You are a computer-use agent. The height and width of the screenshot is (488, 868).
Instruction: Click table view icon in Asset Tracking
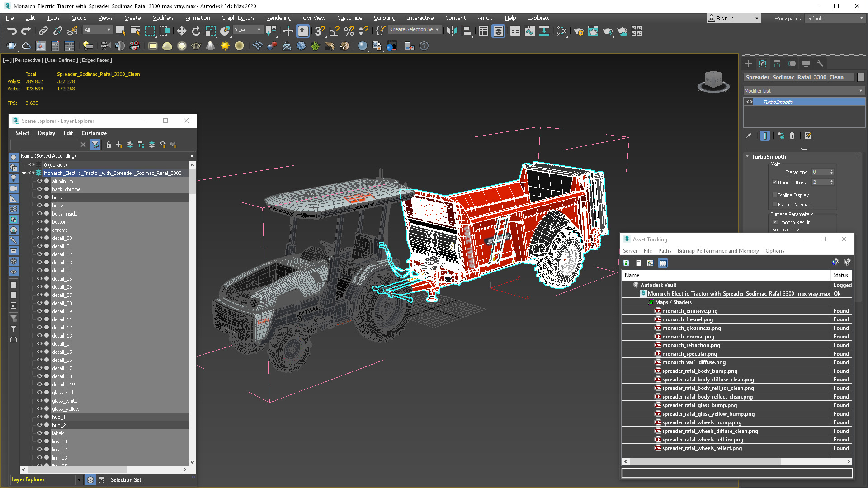pos(663,263)
